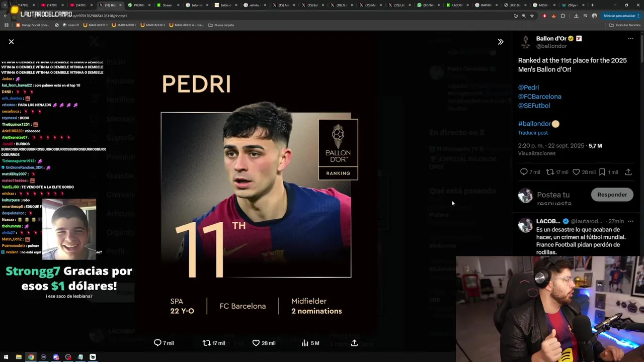This screenshot has width=644, height=362.
Task: Open the #ballondor hashtag
Action: [535, 124]
